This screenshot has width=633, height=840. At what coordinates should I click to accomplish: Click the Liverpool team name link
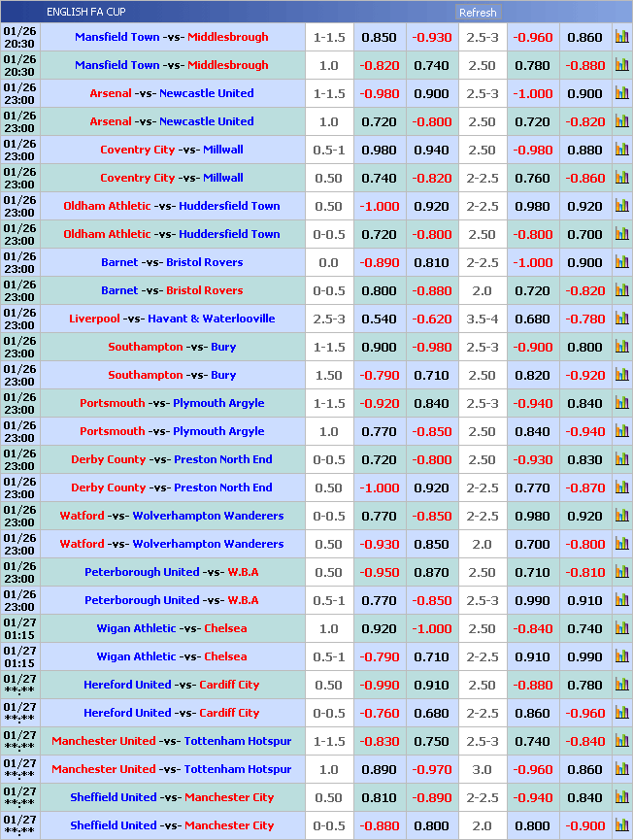(x=94, y=319)
